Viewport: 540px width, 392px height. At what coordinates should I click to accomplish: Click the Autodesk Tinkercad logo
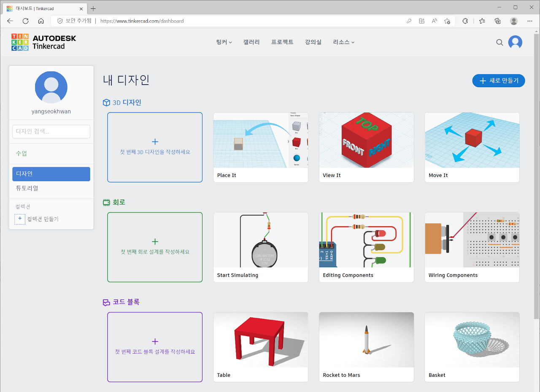click(x=44, y=42)
